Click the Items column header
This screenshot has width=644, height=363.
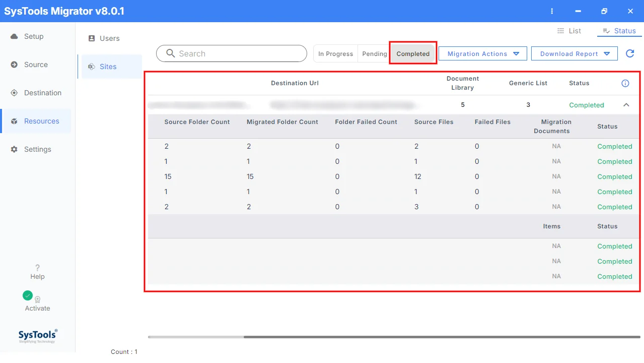(x=552, y=226)
